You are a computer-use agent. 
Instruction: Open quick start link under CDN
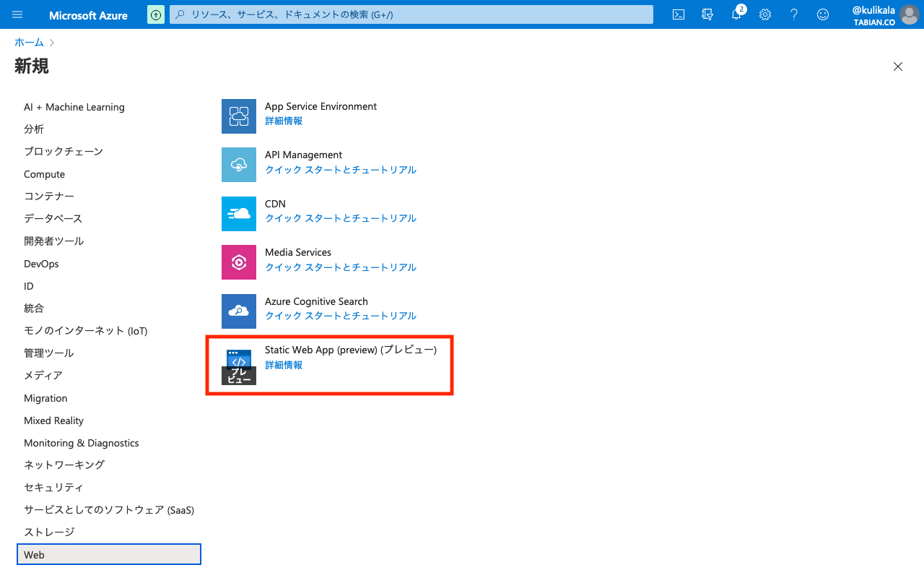point(341,218)
